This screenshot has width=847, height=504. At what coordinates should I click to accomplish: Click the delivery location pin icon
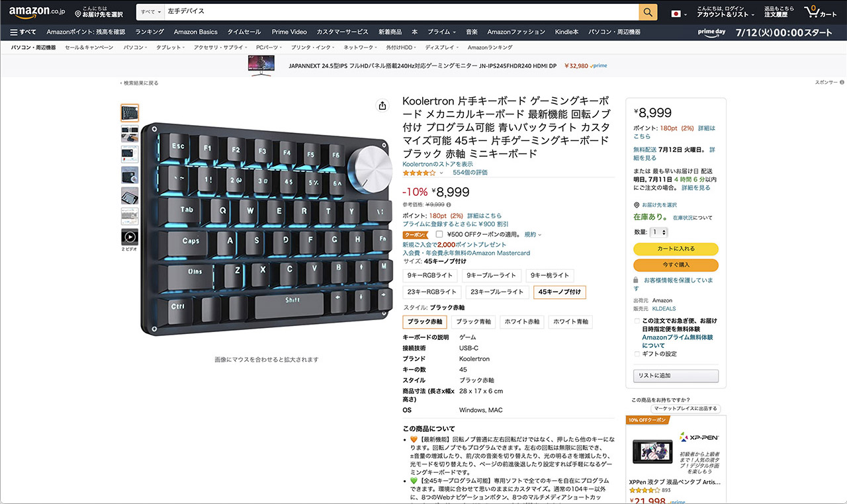tap(78, 14)
